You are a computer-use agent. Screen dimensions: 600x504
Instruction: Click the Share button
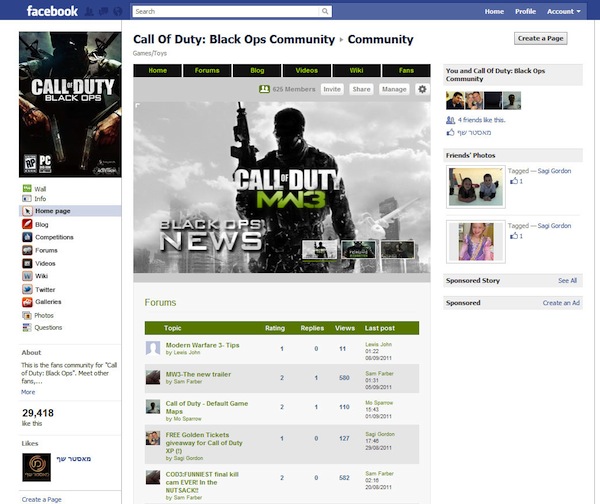[361, 89]
